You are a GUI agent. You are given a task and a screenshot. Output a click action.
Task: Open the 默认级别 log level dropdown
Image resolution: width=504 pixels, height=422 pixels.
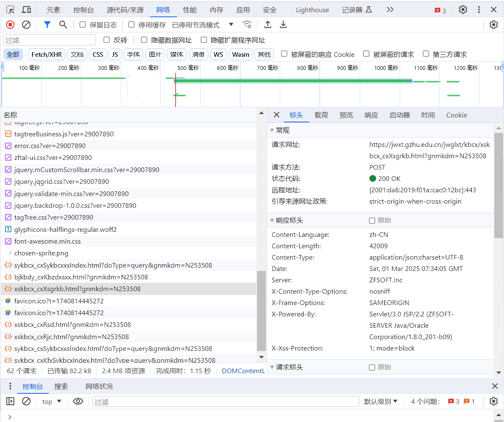(x=381, y=401)
